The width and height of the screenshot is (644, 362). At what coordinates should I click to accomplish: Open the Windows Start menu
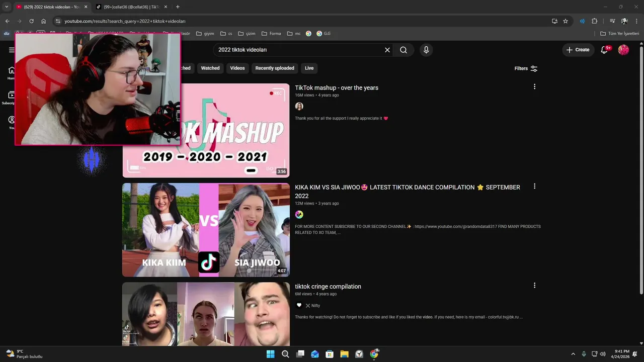tap(270, 354)
